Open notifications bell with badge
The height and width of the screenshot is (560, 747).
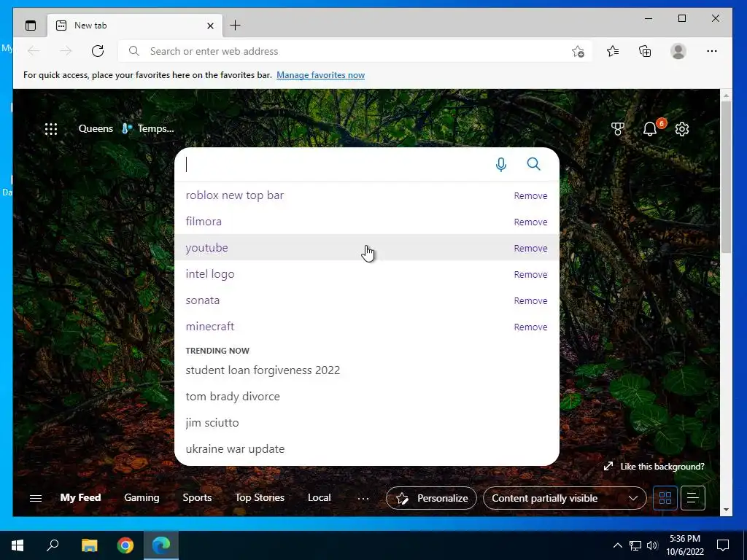[x=650, y=128]
